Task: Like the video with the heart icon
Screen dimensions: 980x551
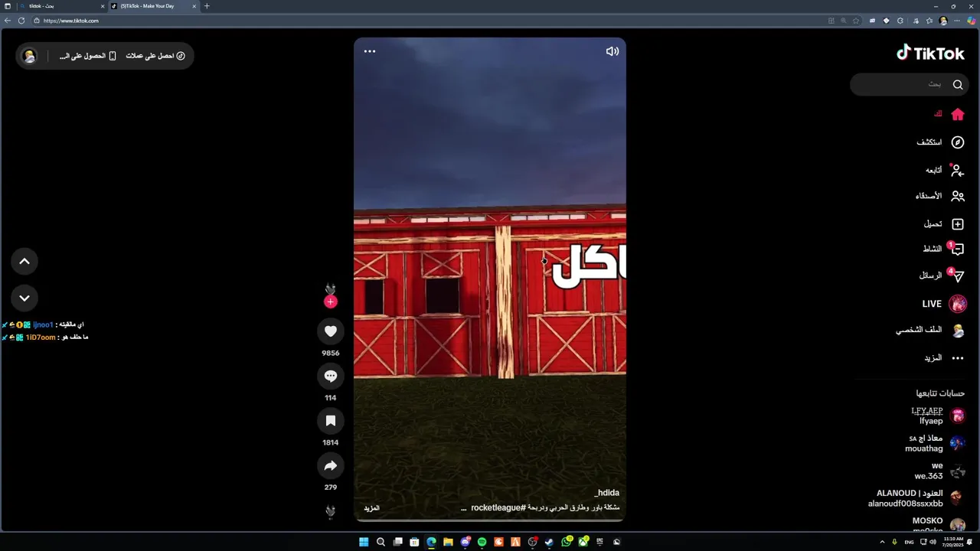Action: coord(331,331)
